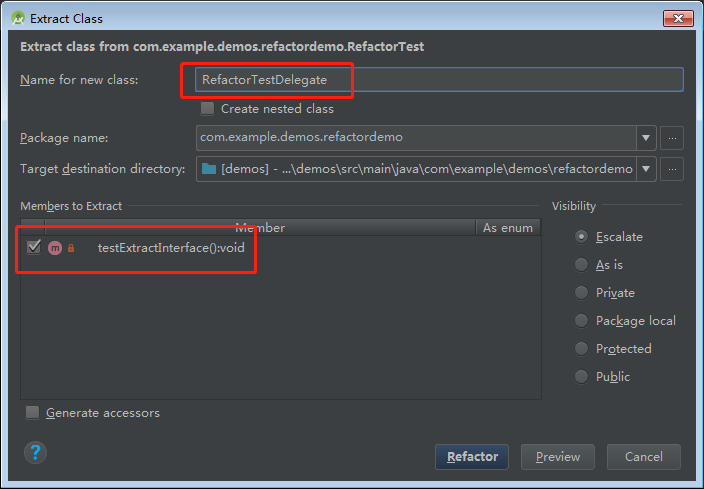The image size is (704, 489).
Task: Expand the Package name dropdown arrow
Action: click(x=646, y=138)
